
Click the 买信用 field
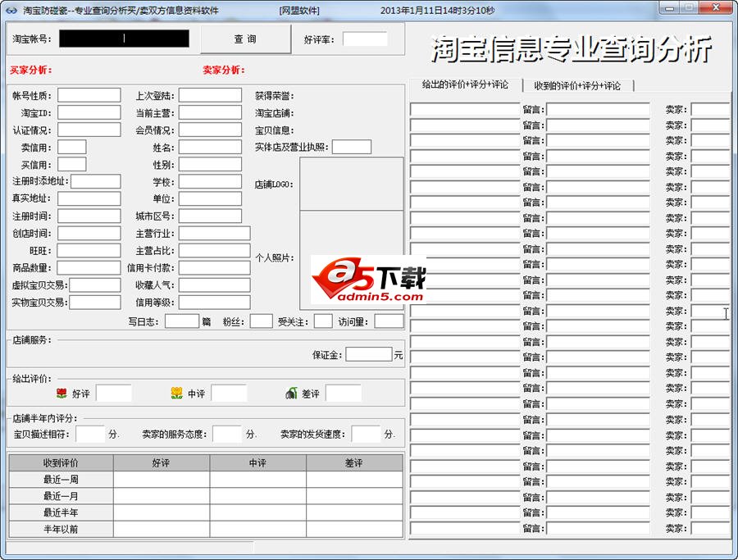click(x=72, y=164)
